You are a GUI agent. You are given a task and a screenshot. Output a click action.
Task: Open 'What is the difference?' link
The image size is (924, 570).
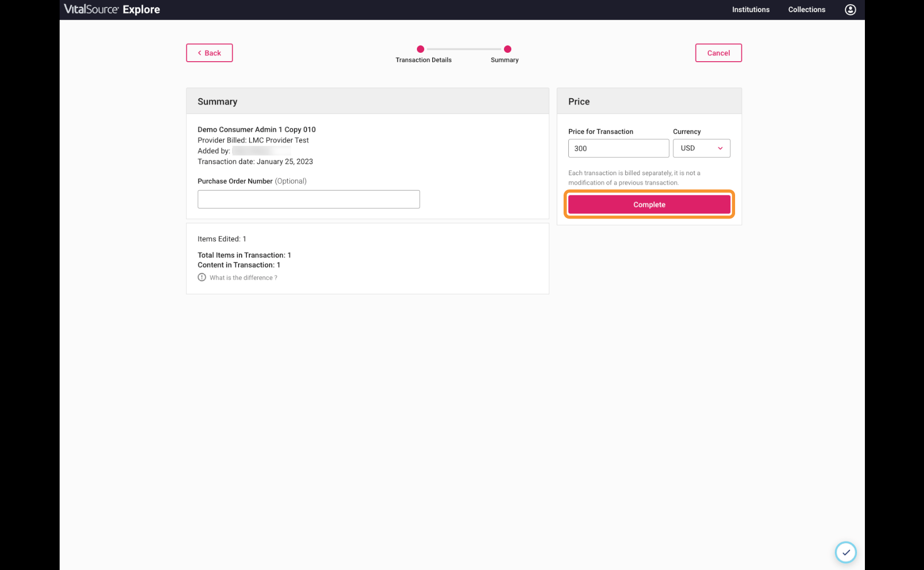243,277
